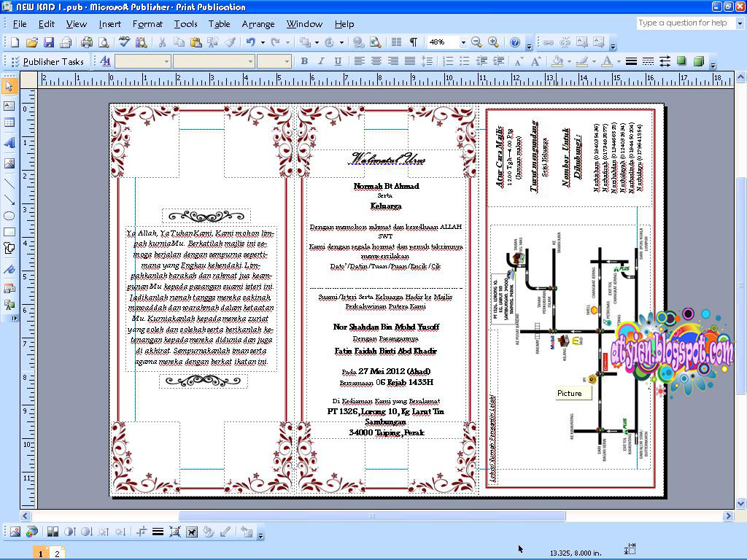Expand the Fill Color dropdown arrow
Viewport: 747px width, 560px height.
569,61
